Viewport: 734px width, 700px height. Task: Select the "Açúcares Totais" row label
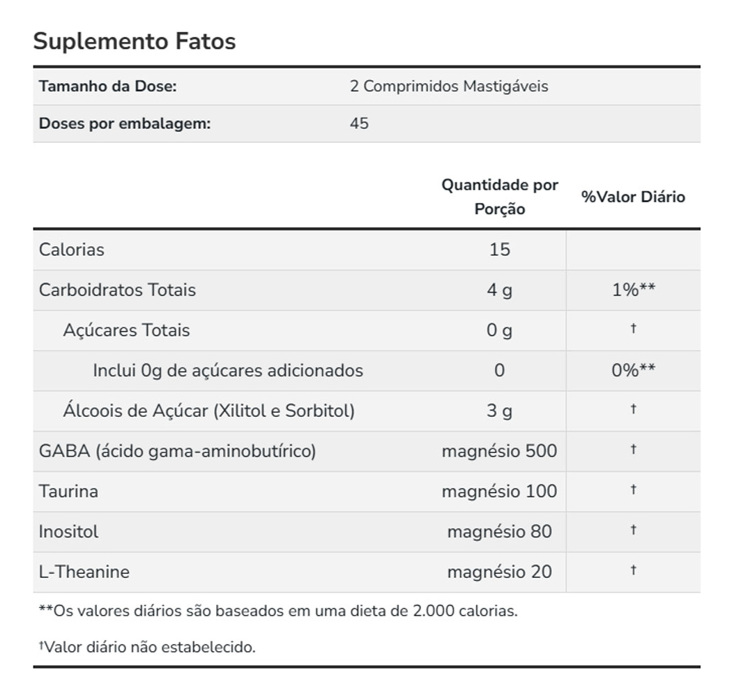(126, 330)
